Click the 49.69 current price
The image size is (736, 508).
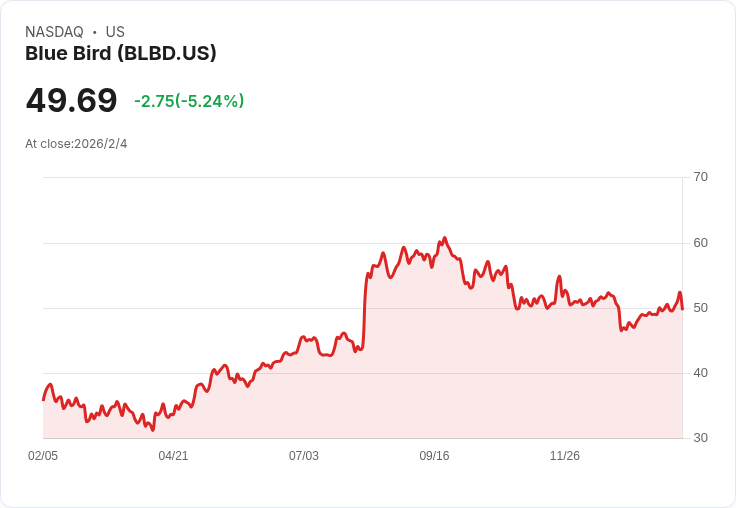pos(71,100)
